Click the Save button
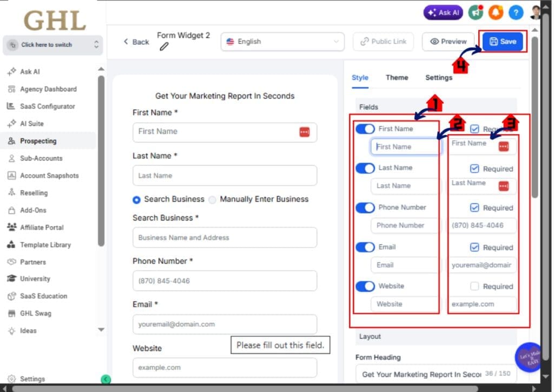The image size is (554, 392). [x=503, y=42]
